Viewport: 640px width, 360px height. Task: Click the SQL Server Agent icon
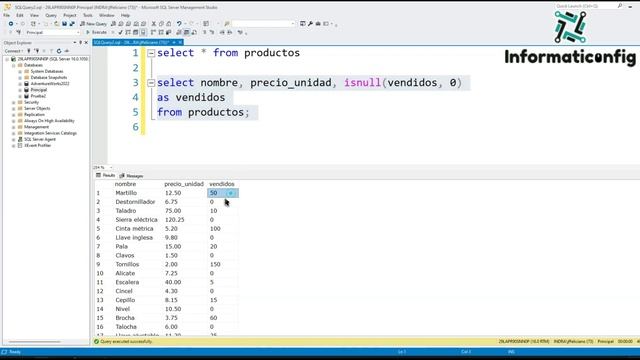tap(20, 139)
